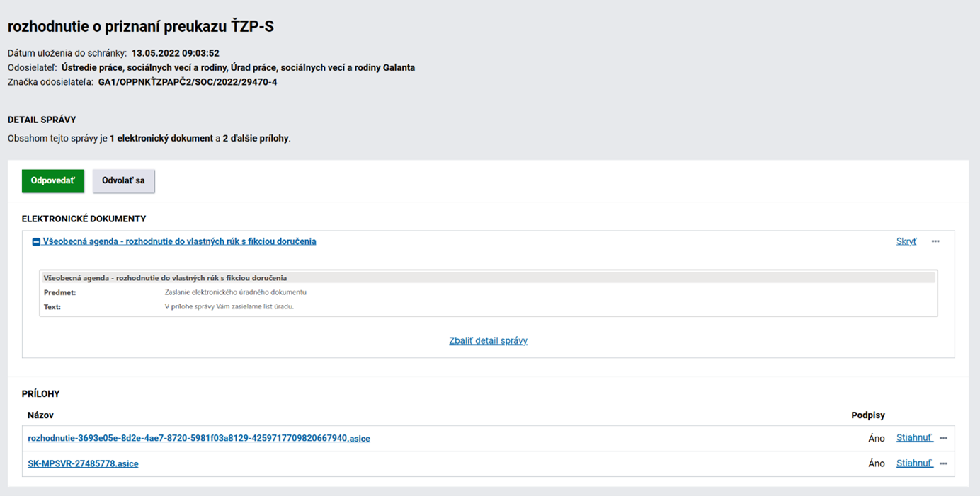Collapse the Všeobecná agenda document with minus icon
Screen dimensions: 980x496
tap(36, 242)
